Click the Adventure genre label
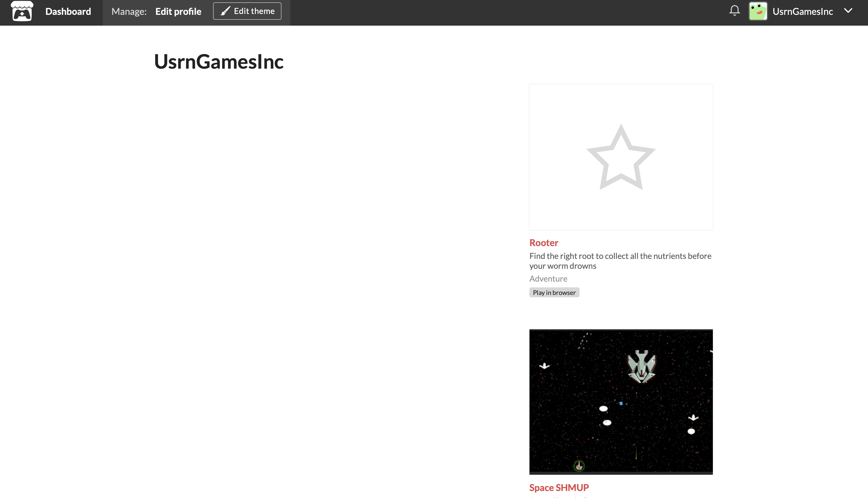The height and width of the screenshot is (498, 868). pyautogui.click(x=548, y=279)
